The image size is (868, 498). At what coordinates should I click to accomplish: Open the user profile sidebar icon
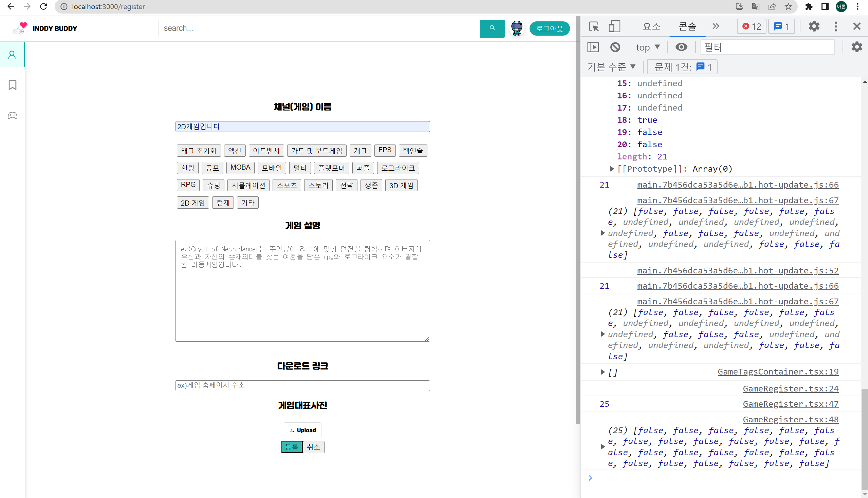pyautogui.click(x=12, y=55)
